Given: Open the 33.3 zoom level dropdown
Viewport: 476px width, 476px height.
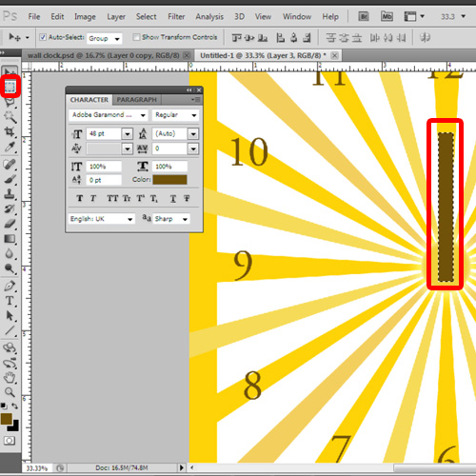Looking at the screenshot, I should [464, 16].
